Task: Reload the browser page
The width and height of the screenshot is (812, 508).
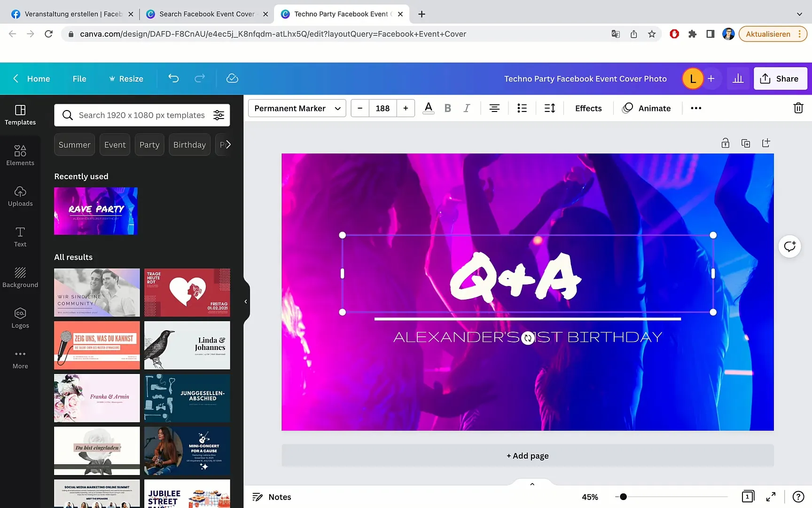Action: coord(48,34)
